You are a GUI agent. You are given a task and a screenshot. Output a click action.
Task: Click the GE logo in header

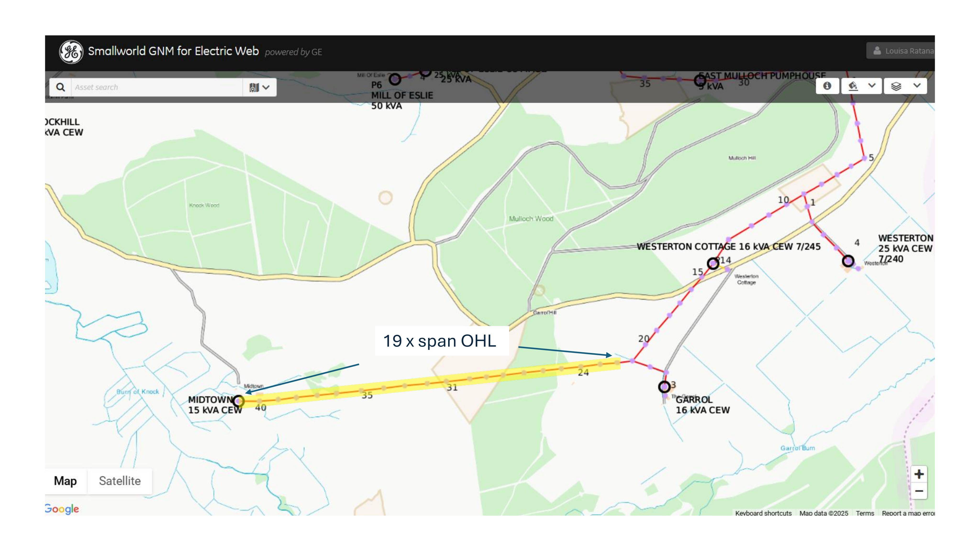tap(71, 52)
